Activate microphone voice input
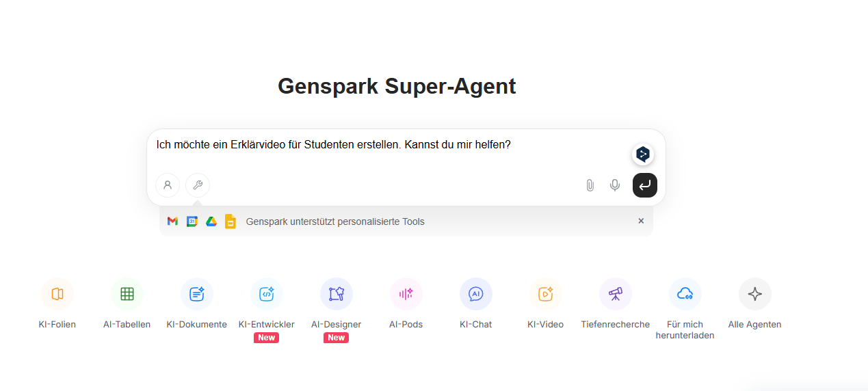Viewport: 868px width, 391px height. [x=615, y=185]
